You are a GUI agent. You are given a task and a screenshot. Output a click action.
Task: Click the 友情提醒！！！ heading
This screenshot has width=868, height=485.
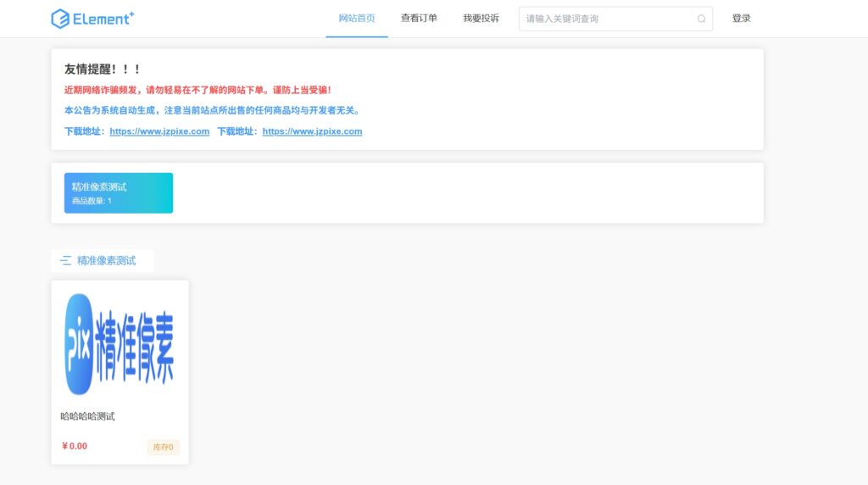[x=103, y=70]
